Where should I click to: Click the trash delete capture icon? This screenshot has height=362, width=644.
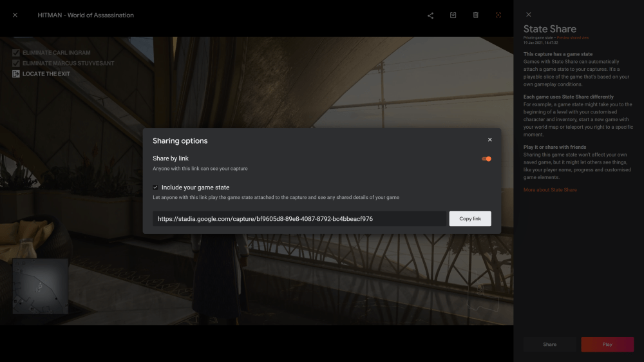pyautogui.click(x=475, y=15)
